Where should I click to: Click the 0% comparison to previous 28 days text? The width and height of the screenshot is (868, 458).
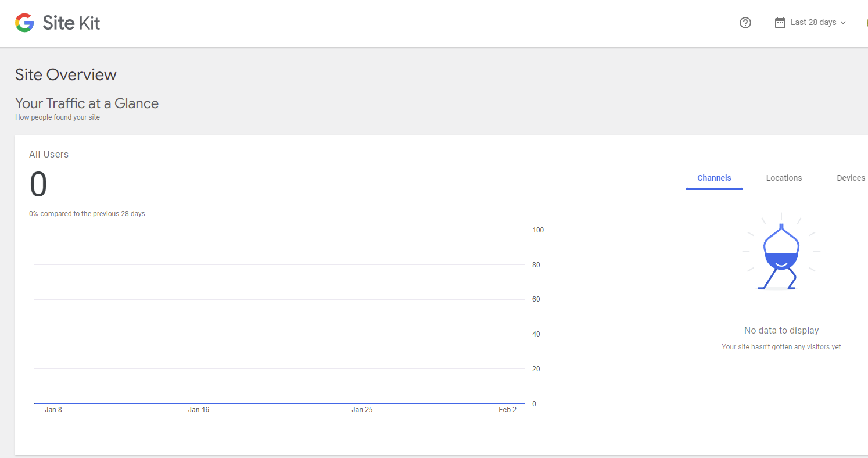[x=87, y=214]
